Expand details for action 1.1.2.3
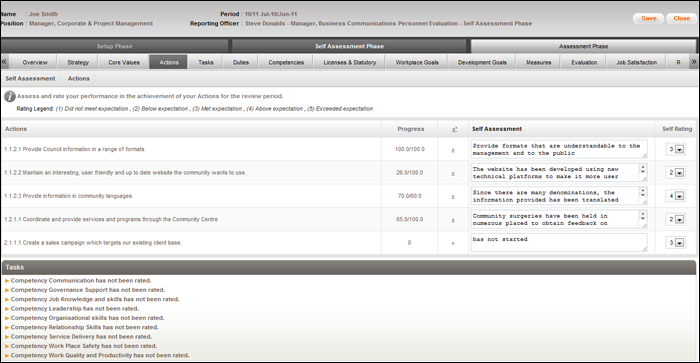Viewport: 700px width, 363px height. pyautogui.click(x=453, y=196)
